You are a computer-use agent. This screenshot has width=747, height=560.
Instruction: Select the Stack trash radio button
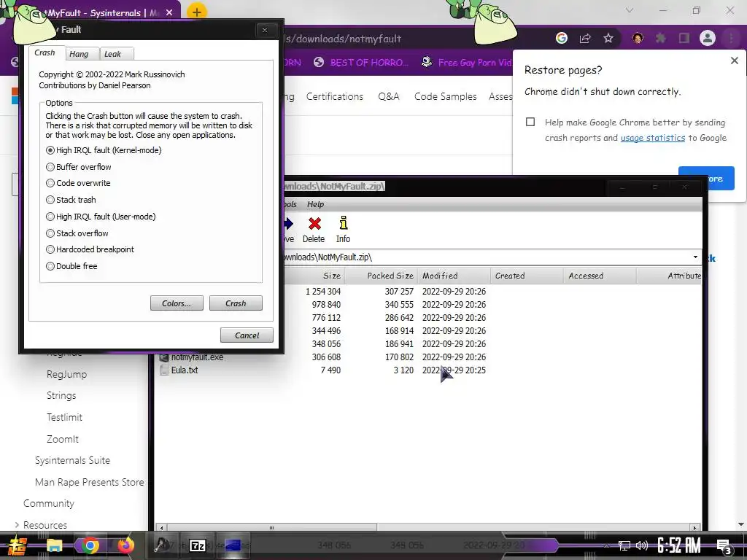50,200
